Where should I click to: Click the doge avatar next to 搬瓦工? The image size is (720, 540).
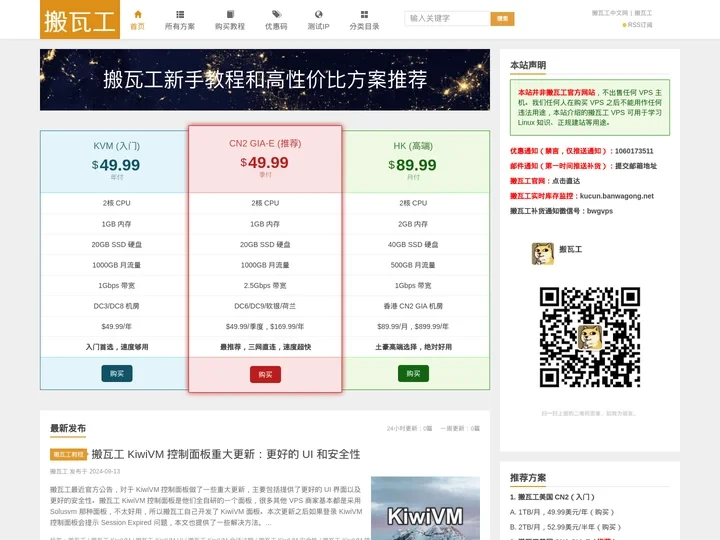[x=543, y=253]
